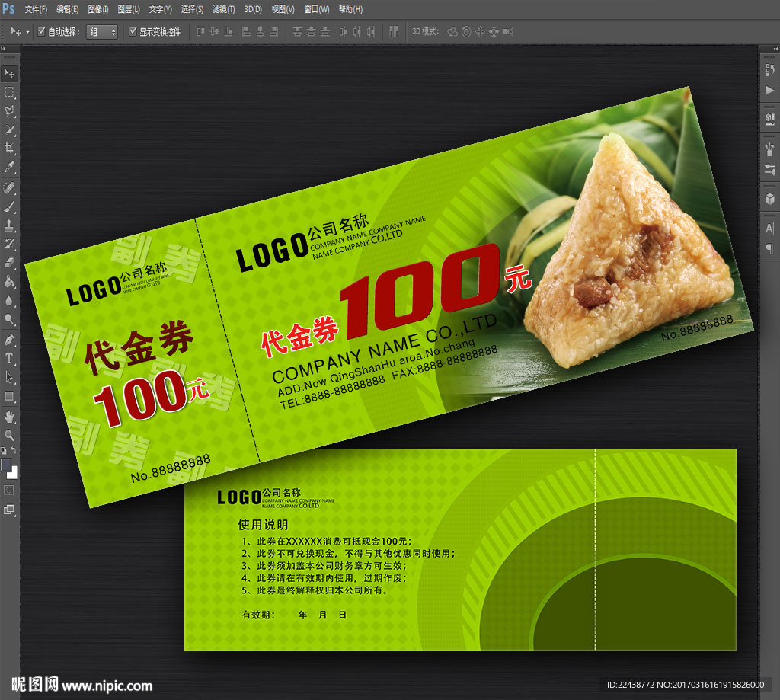Open the 滤镜(T) menu

223,9
